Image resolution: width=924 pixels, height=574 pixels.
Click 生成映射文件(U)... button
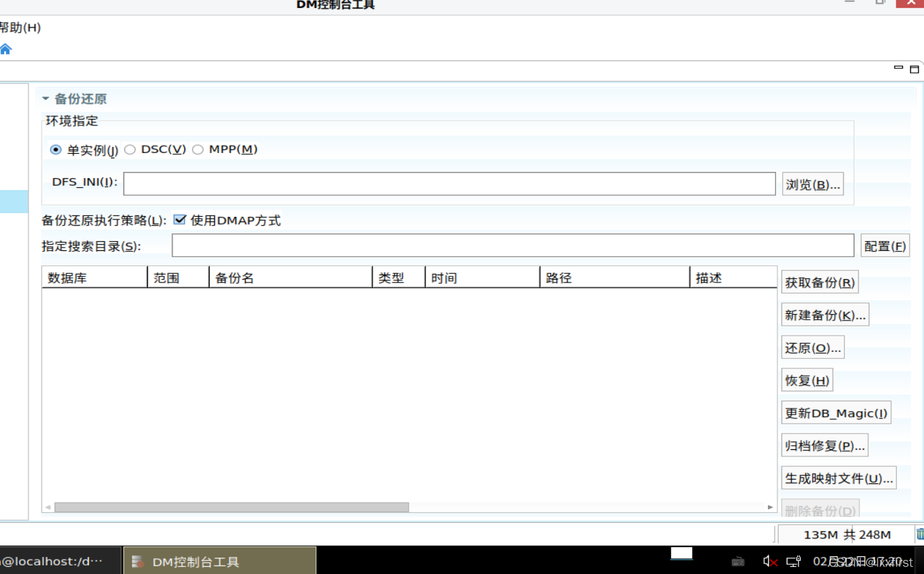[839, 478]
